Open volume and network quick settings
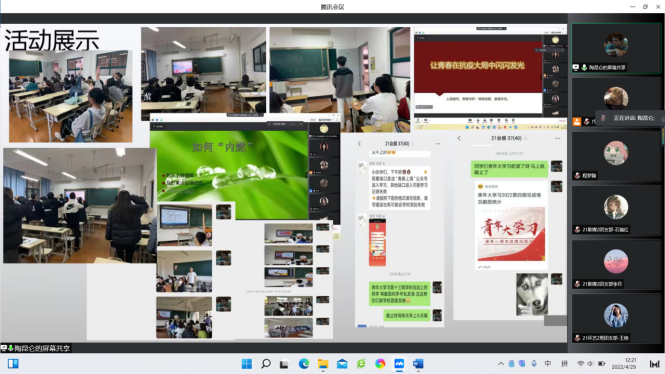The image size is (665, 374). (x=591, y=364)
